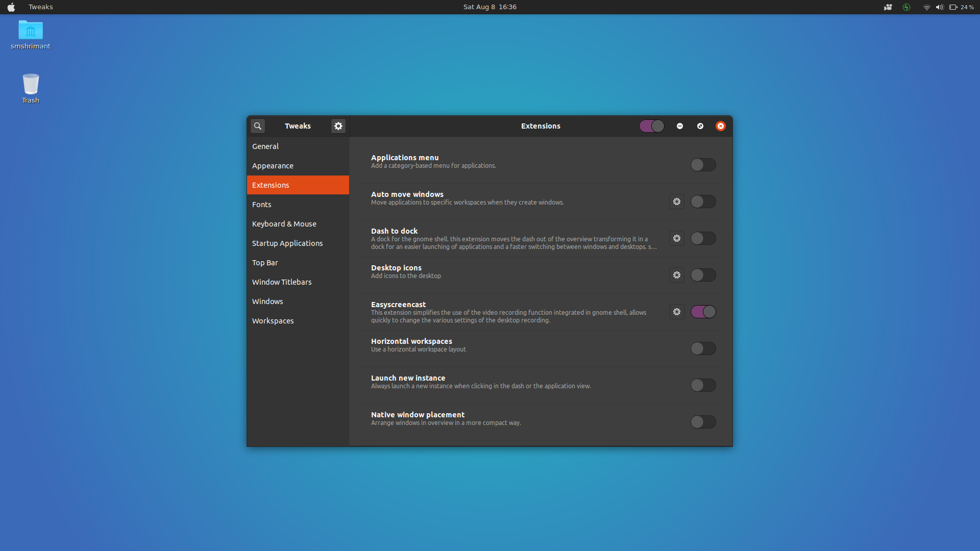
Task: Enable Desktop icons extension
Action: coord(703,275)
